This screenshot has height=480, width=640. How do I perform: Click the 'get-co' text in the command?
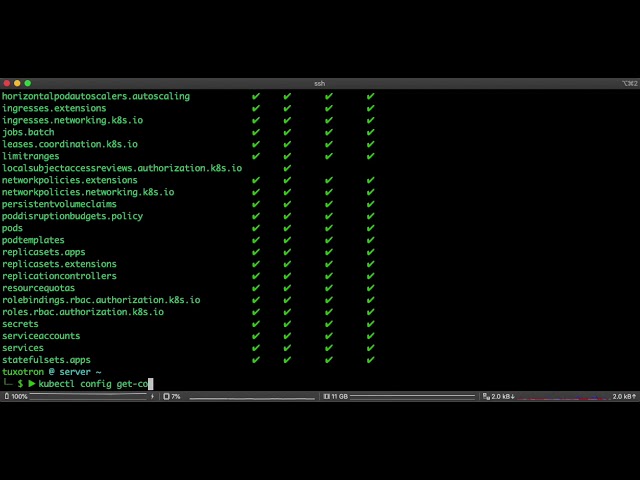[132, 384]
